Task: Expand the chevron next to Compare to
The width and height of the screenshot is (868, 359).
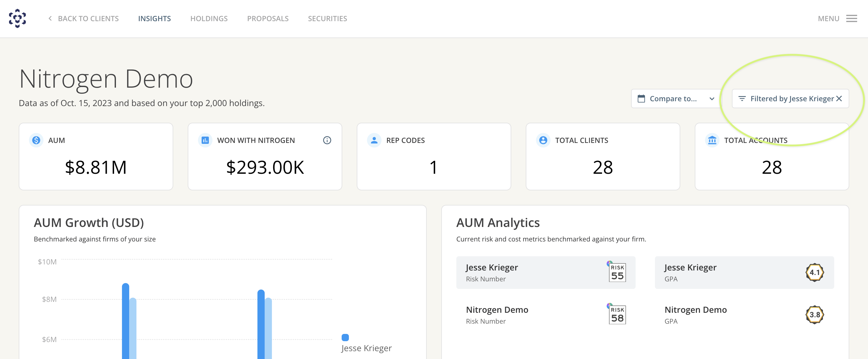Action: click(x=712, y=99)
